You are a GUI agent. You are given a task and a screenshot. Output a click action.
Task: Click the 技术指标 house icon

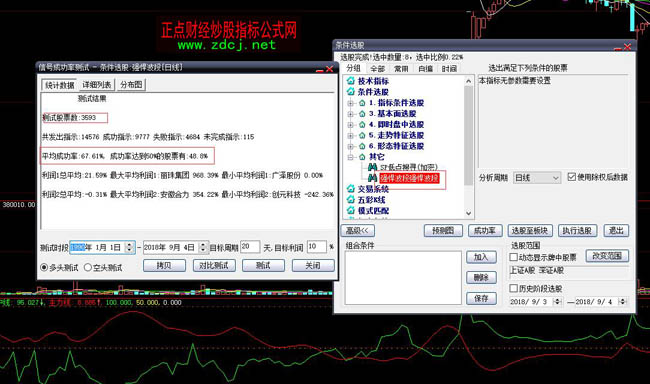pos(351,81)
